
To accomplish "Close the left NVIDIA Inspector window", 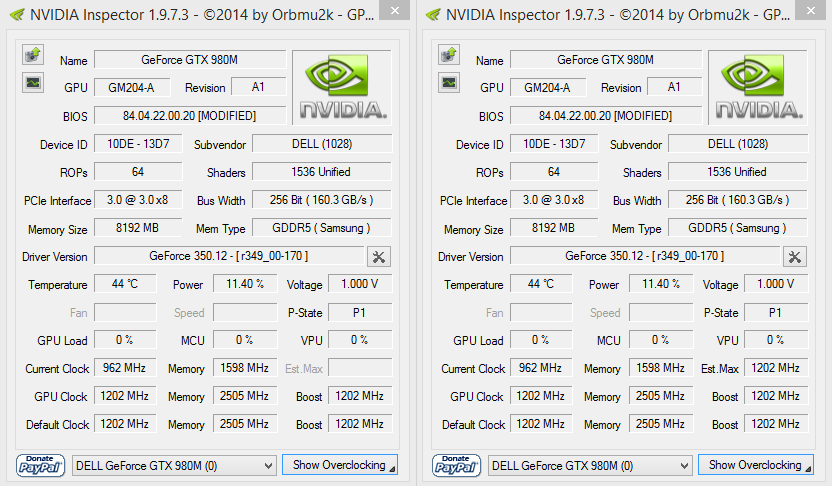I will pyautogui.click(x=397, y=10).
